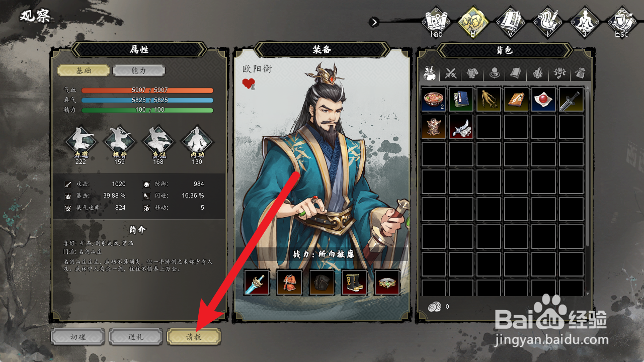The image size is (644, 362).
Task: Open the skills book icon labeled V
Action: [510, 22]
